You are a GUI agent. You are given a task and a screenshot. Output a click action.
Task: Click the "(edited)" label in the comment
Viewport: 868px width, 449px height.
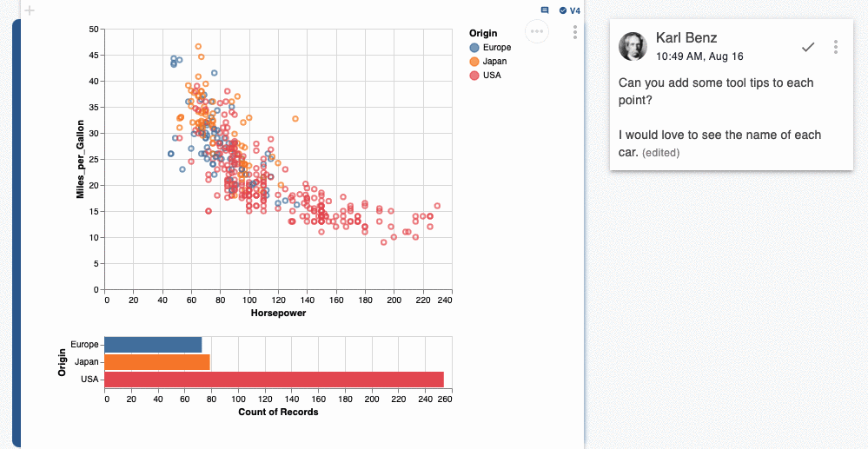pos(660,153)
